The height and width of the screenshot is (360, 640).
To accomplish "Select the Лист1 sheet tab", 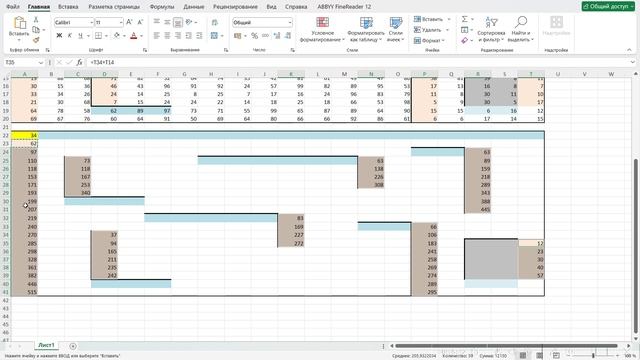I will pyautogui.click(x=46, y=345).
